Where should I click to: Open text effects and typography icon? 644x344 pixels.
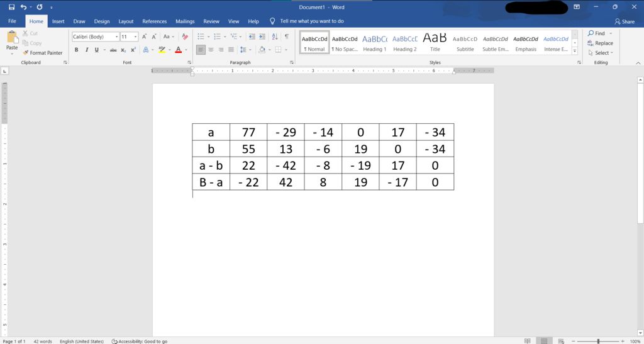145,50
